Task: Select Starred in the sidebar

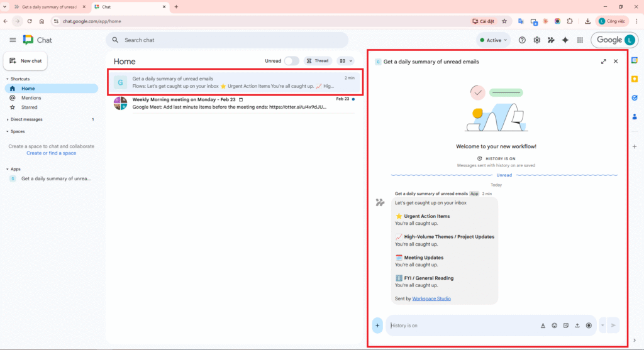Action: click(29, 107)
